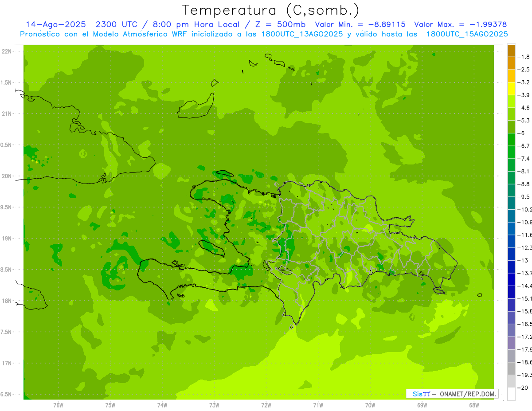Click the legend value '-3.2'
Image resolution: width=532 pixels, height=411 pixels.
pos(524,82)
